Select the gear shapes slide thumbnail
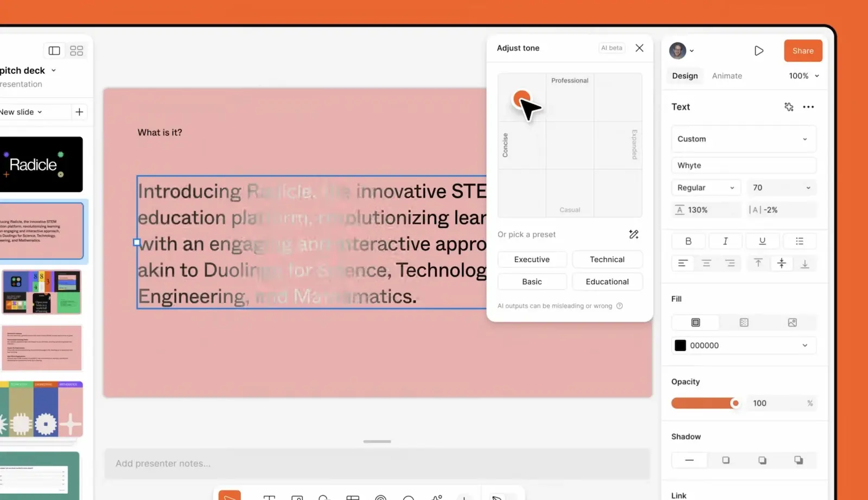868x500 pixels. pyautogui.click(x=41, y=409)
